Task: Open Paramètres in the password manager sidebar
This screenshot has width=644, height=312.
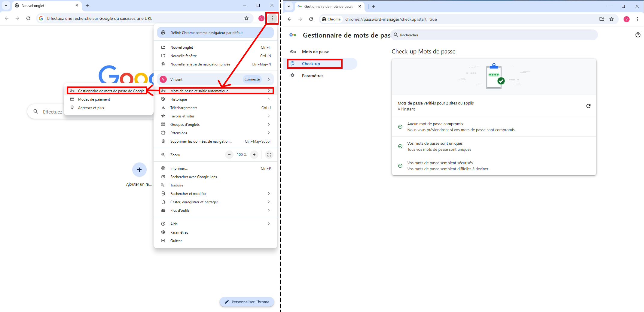Action: click(313, 76)
